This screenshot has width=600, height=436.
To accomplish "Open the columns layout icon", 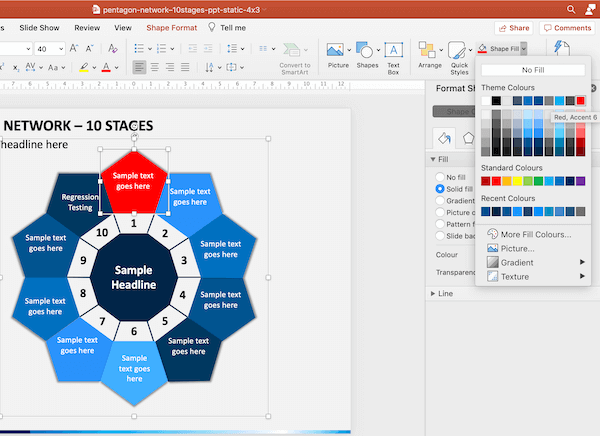I will tap(263, 49).
